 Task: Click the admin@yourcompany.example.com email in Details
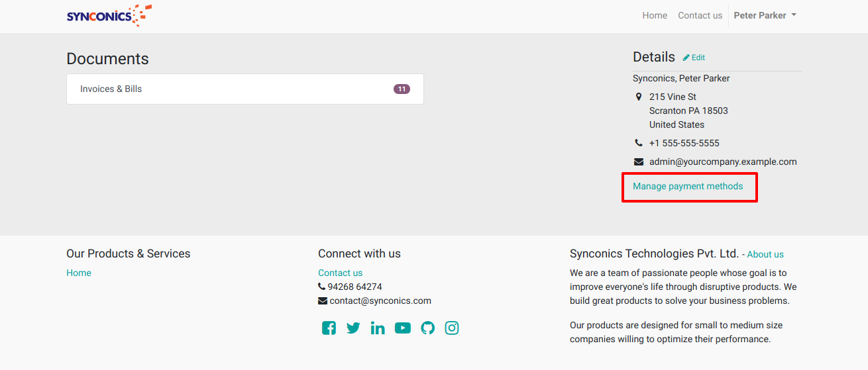(723, 162)
